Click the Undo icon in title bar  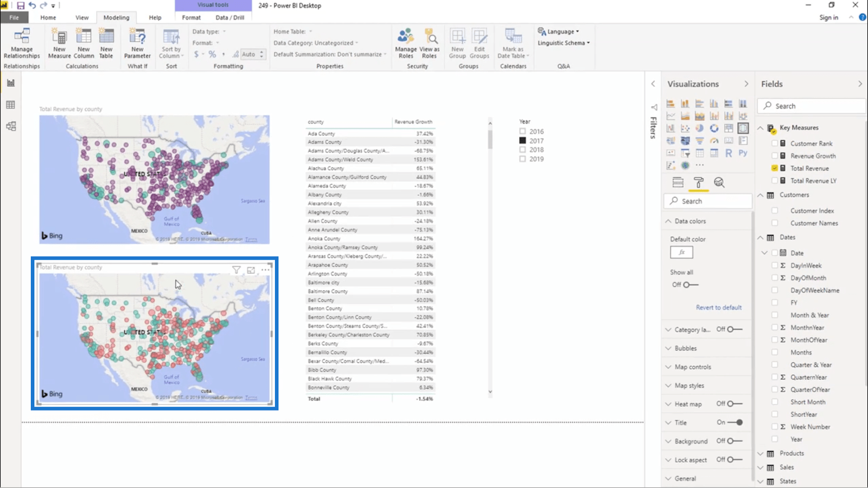pyautogui.click(x=32, y=5)
